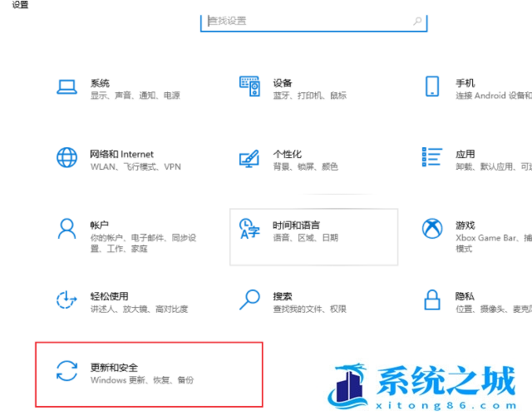This screenshot has width=532, height=416.
Task: Click the magnifier in the search box
Action: tap(417, 21)
